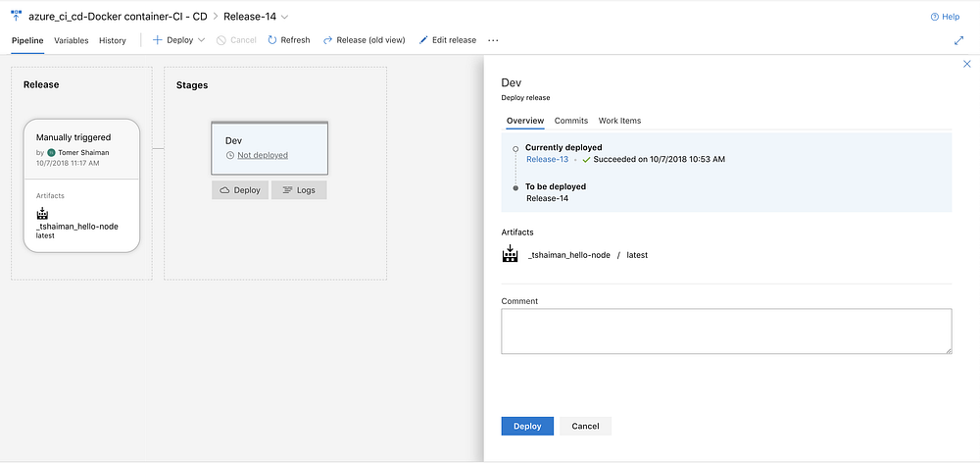Click the 10/7/2018 11:17 AM timestamp

(68, 163)
